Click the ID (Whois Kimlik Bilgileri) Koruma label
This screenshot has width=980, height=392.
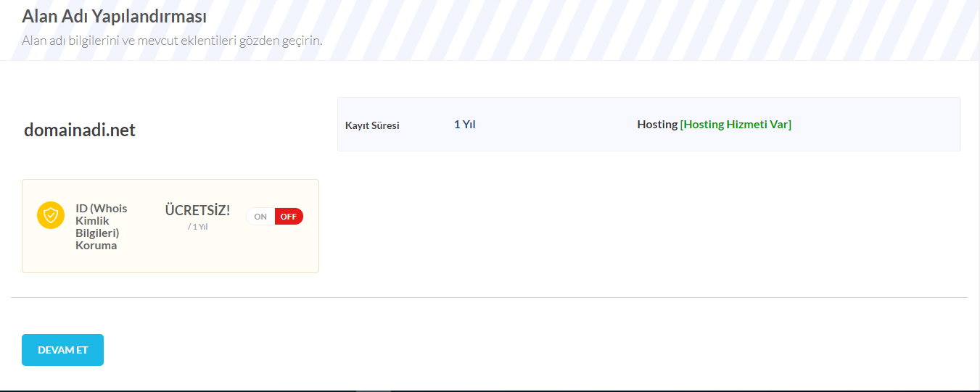[x=102, y=227]
